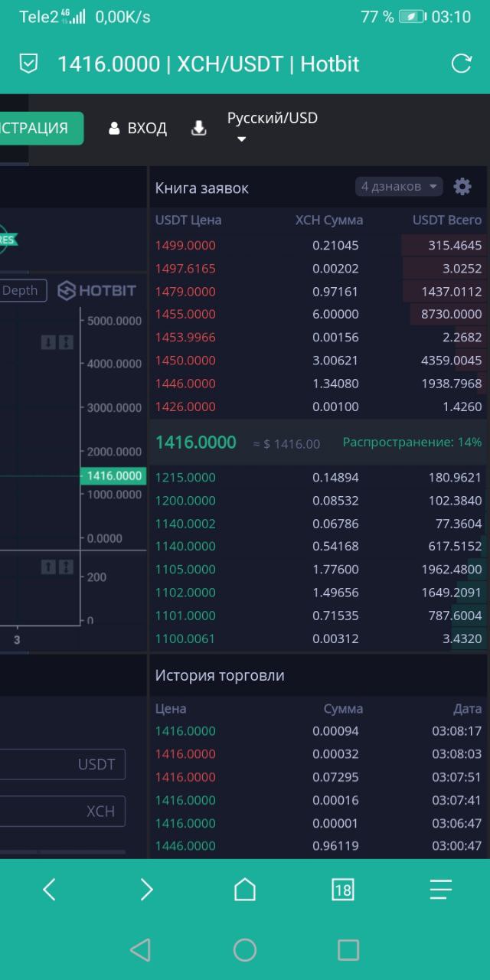
Task: Reload the page with refresh icon
Action: tap(461, 64)
